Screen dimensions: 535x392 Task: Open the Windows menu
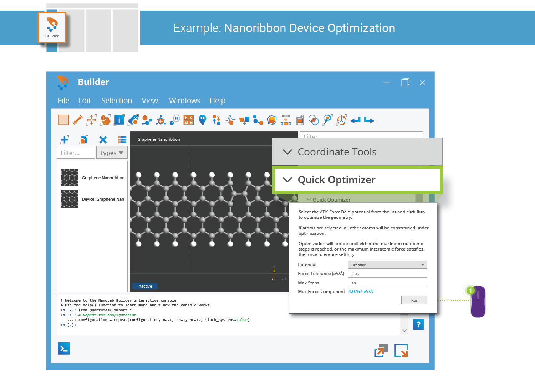tap(184, 101)
